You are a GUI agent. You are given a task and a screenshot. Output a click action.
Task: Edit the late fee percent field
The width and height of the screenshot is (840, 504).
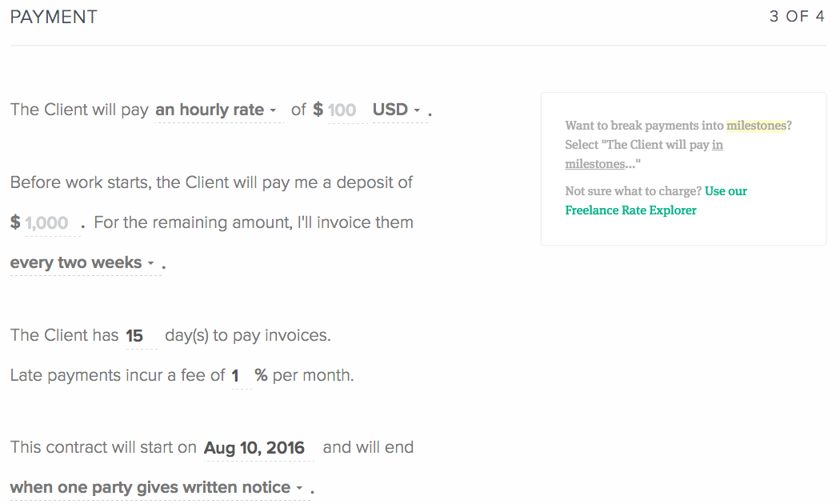pyautogui.click(x=236, y=375)
